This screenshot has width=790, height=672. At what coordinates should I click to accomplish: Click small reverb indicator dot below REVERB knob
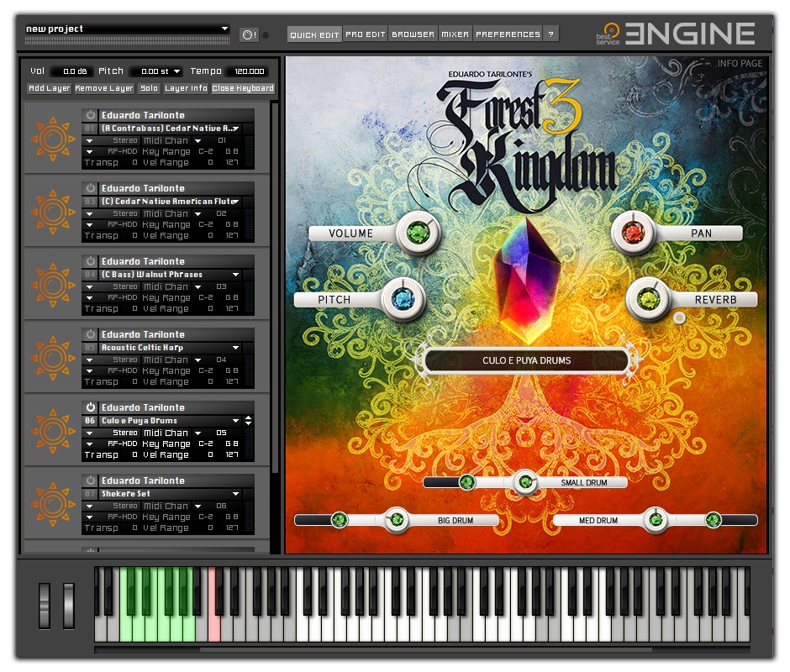679,318
